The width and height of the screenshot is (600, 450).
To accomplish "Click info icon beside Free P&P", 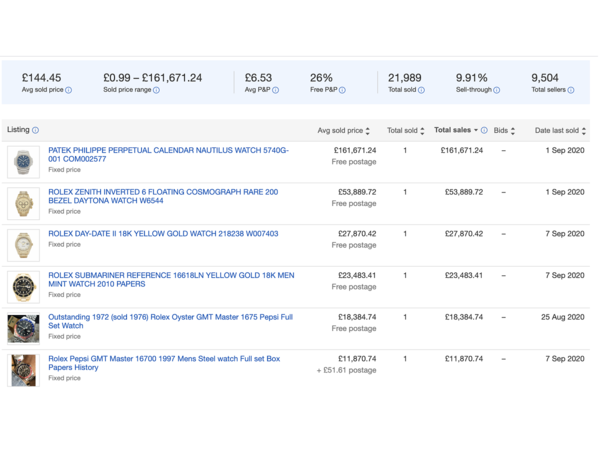I will click(342, 90).
